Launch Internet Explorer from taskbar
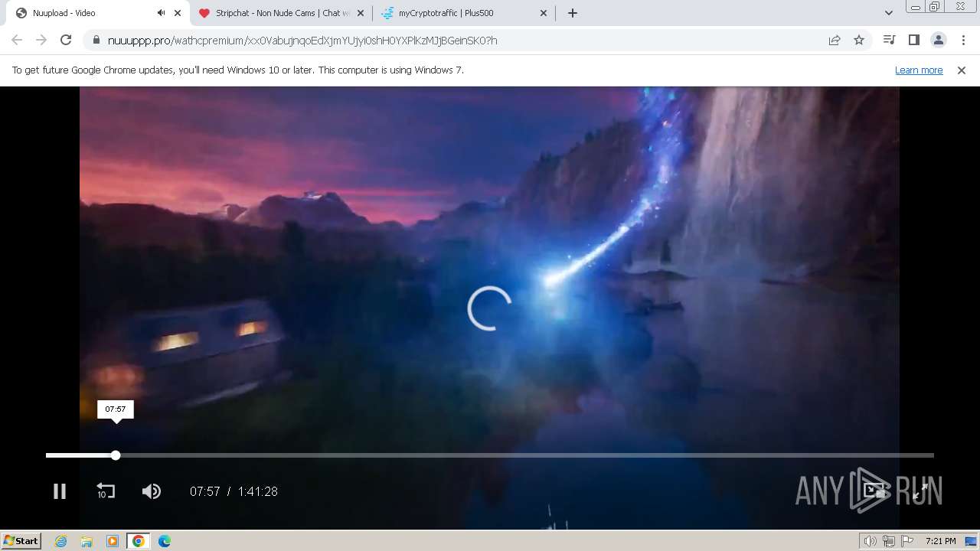This screenshot has height=551, width=980. (x=61, y=541)
